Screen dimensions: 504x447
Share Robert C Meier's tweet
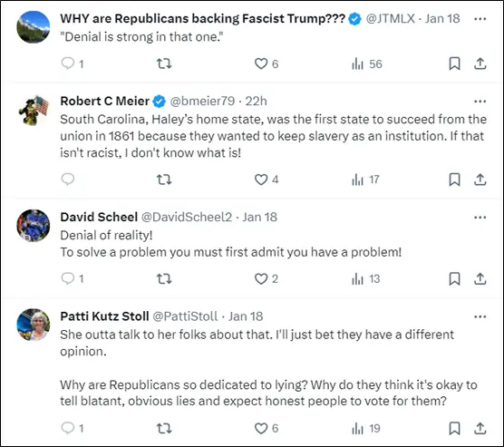click(480, 180)
